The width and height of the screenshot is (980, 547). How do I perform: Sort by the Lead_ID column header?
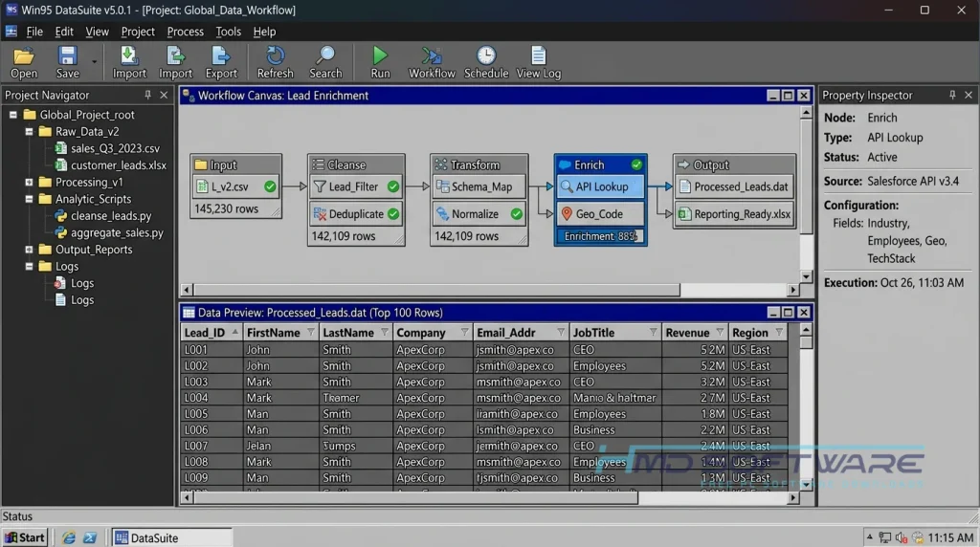(x=212, y=333)
